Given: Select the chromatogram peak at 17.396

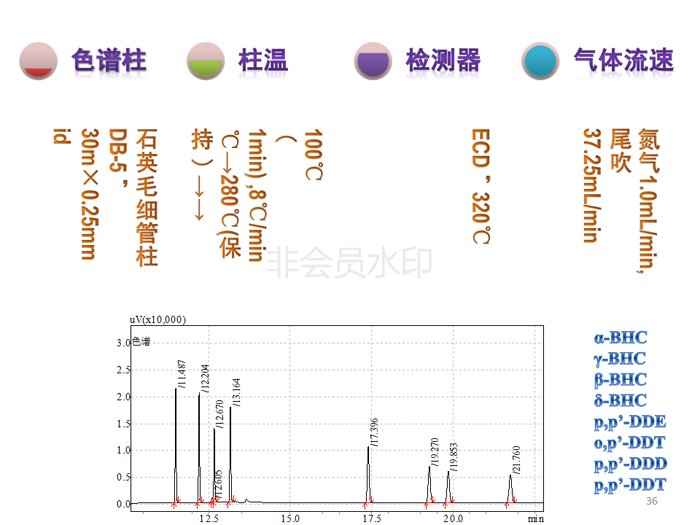Looking at the screenshot, I should click(368, 470).
